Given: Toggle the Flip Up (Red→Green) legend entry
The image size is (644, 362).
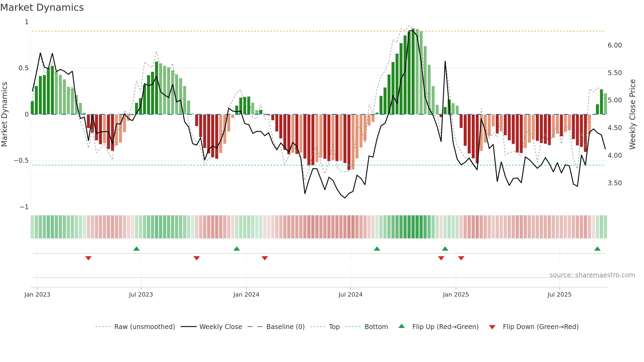Looking at the screenshot, I should point(438,327).
